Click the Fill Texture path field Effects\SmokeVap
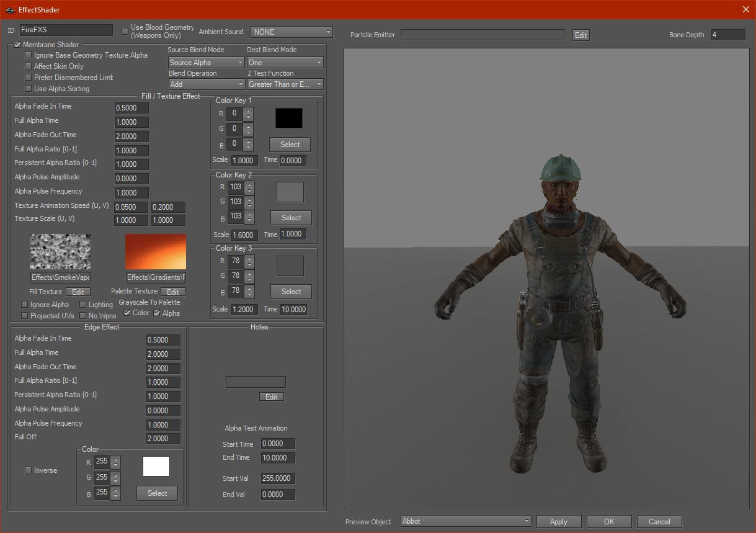 click(60, 277)
